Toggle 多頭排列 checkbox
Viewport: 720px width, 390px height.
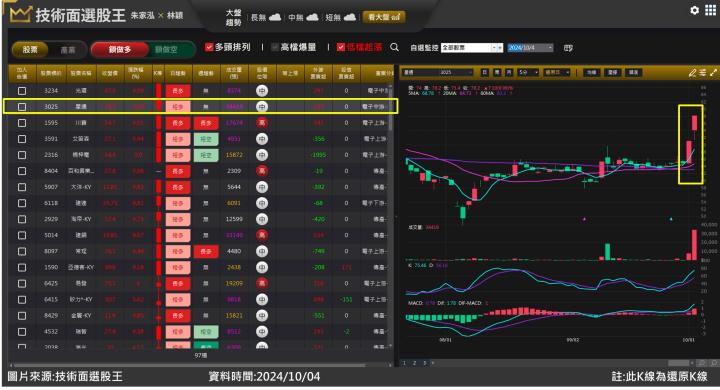(209, 47)
